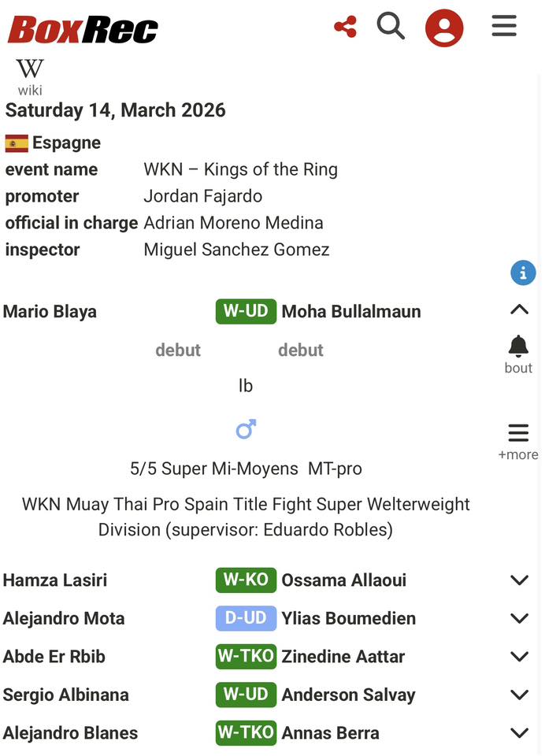Click the BoxRec logo
Screen dimensions: 545x756
[x=83, y=30]
